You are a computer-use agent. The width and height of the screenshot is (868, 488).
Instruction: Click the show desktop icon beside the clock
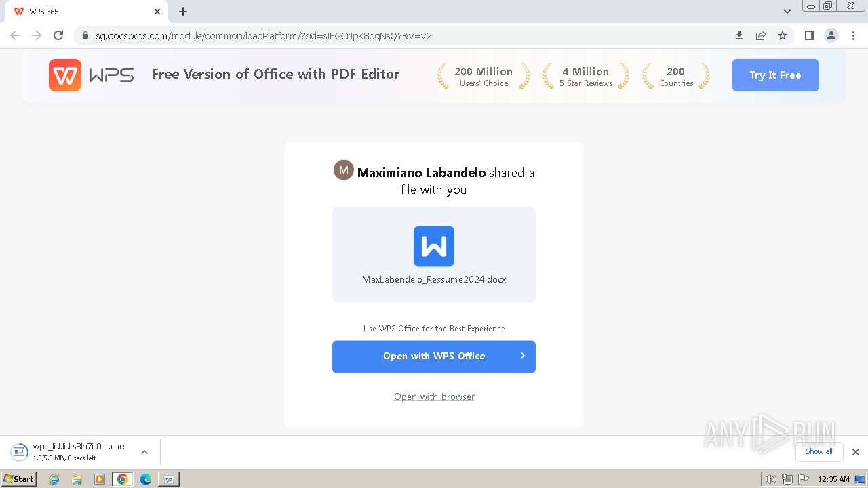click(860, 479)
